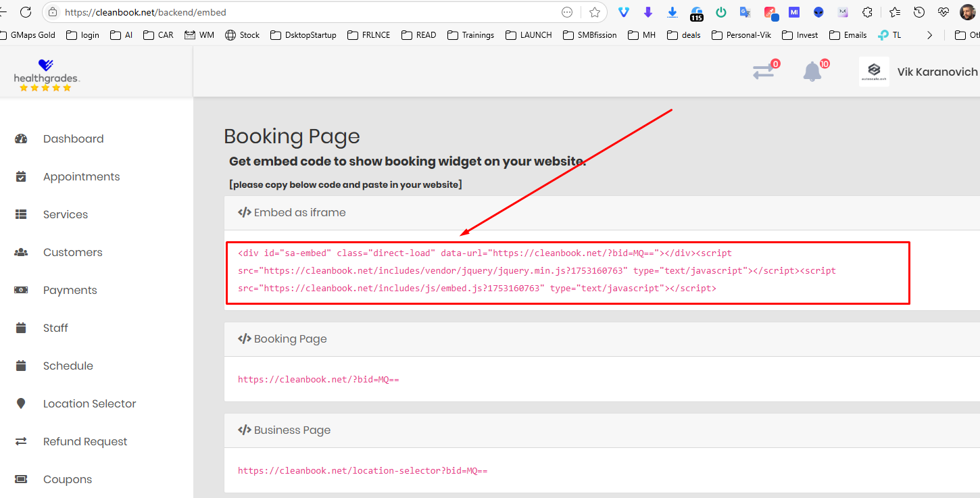Click the green power extension icon
The image size is (980, 498).
click(721, 12)
